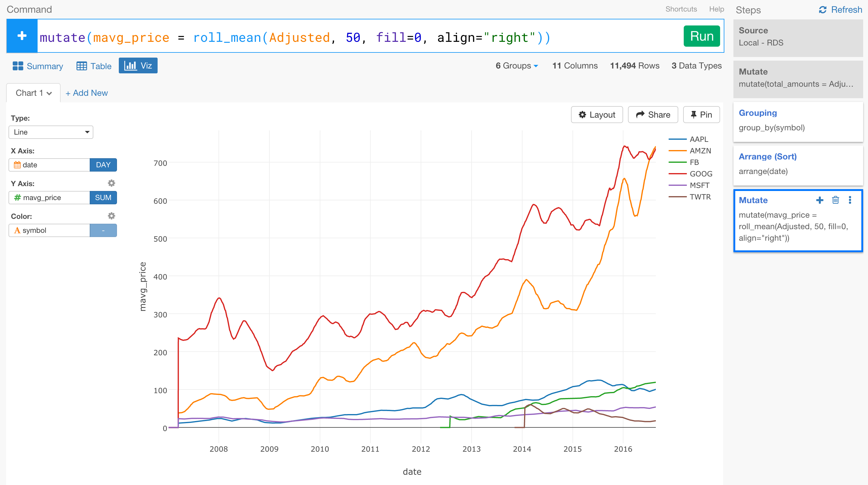
Task: Open the 6 Groups dropdown
Action: (x=516, y=65)
